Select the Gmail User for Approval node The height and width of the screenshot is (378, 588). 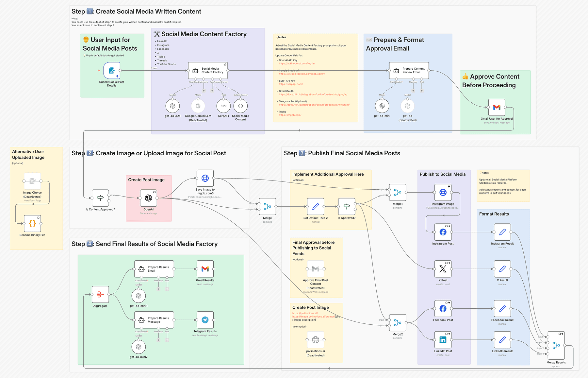coord(497,107)
